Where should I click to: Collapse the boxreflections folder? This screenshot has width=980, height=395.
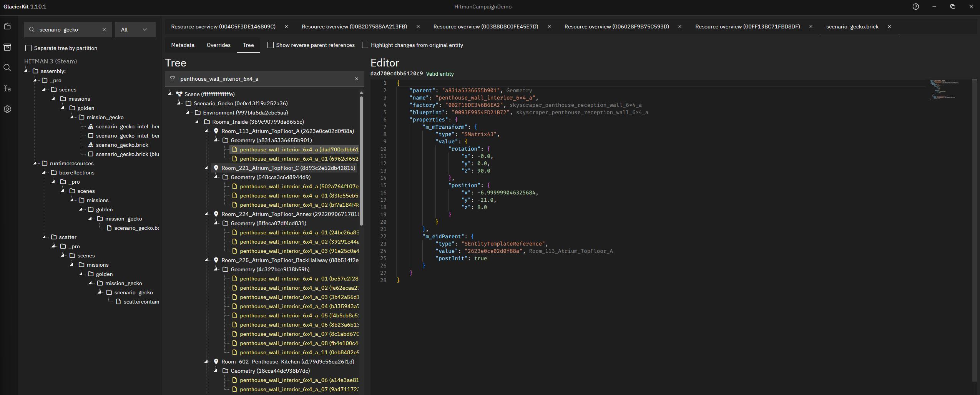pyautogui.click(x=45, y=173)
